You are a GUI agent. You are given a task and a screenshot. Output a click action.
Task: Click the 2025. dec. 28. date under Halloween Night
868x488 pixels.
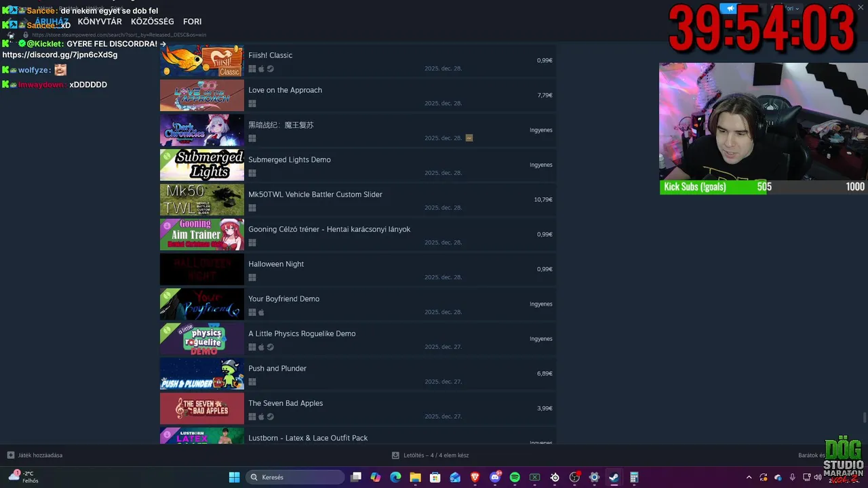click(x=443, y=277)
